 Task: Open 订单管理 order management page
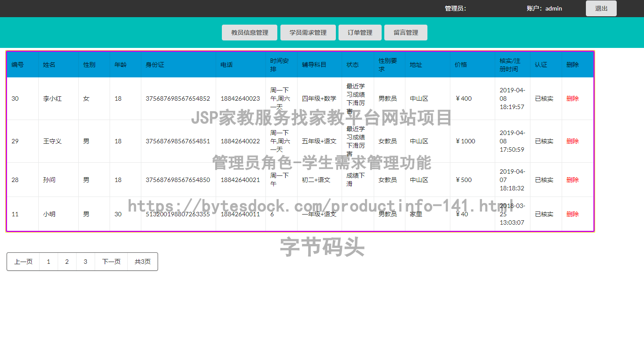(x=360, y=32)
